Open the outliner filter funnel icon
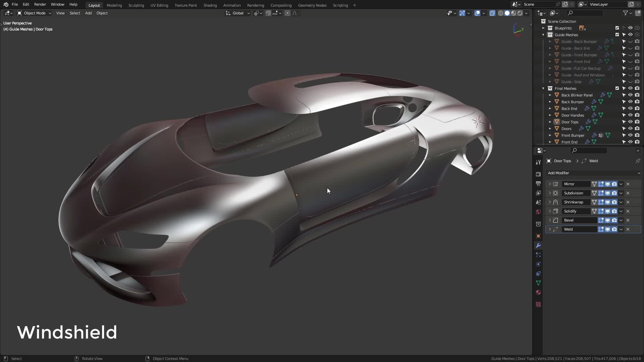Image resolution: width=644 pixels, height=362 pixels. point(626,13)
